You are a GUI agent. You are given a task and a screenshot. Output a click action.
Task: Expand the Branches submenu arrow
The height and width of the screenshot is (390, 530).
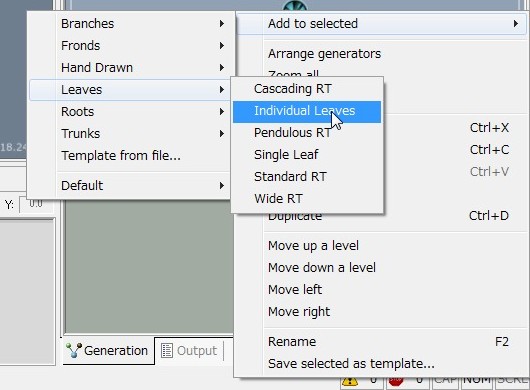222,23
